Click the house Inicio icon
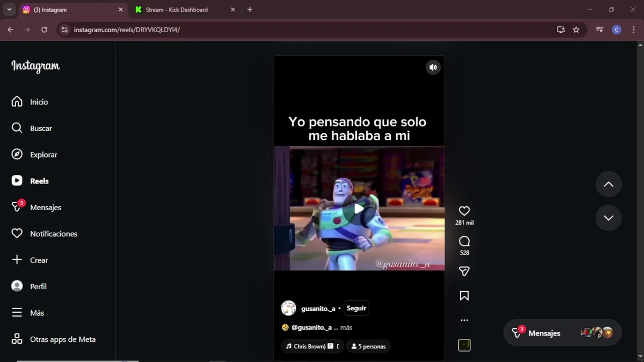Viewport: 644px width, 362px height. [17, 102]
